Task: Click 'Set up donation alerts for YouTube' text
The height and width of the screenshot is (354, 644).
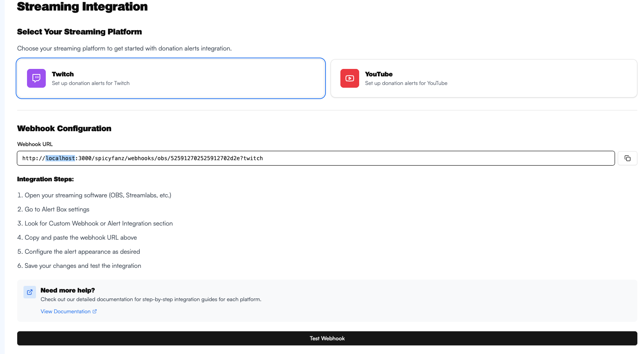Action: [x=406, y=83]
